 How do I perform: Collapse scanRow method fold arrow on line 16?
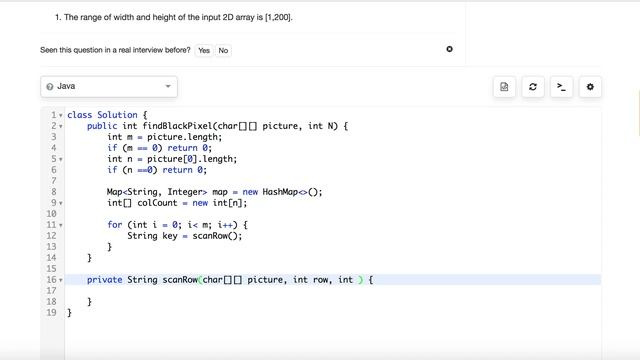coord(61,280)
